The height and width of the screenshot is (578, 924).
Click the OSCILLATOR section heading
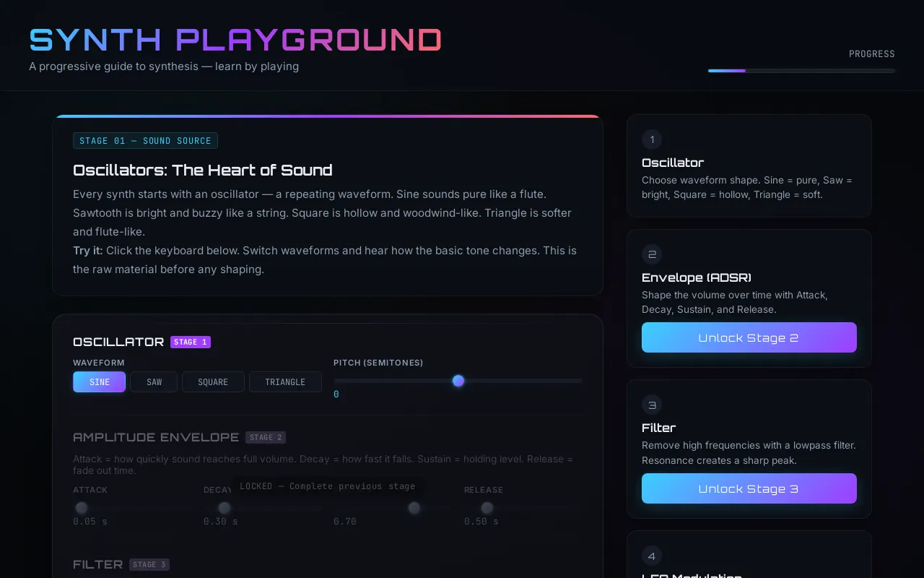(118, 342)
